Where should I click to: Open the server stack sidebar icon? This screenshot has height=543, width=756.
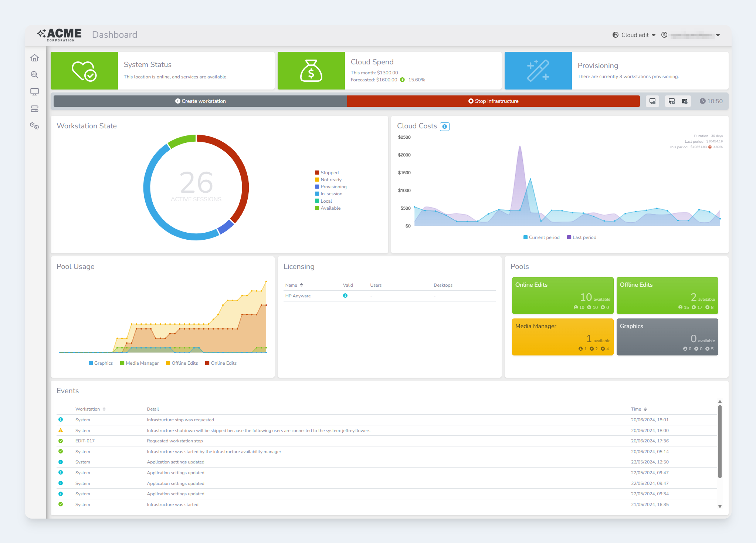point(34,109)
